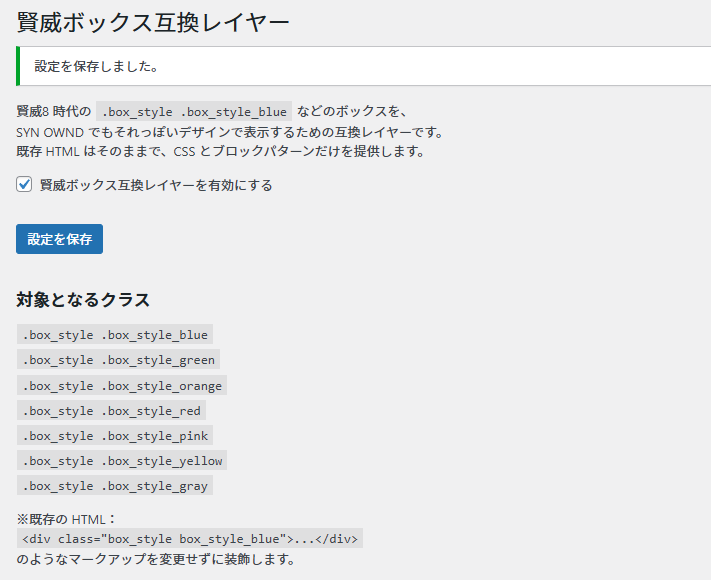Click the 対象となるクラス section heading

[x=83, y=299]
